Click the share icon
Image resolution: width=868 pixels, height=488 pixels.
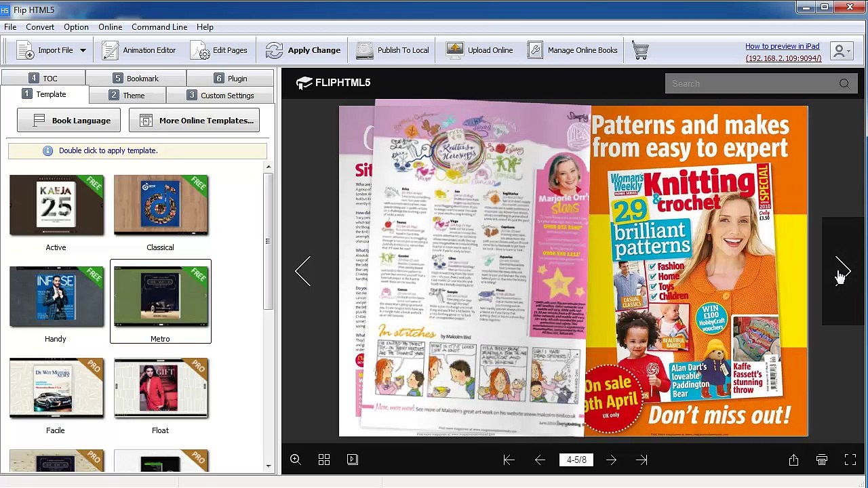(x=793, y=460)
